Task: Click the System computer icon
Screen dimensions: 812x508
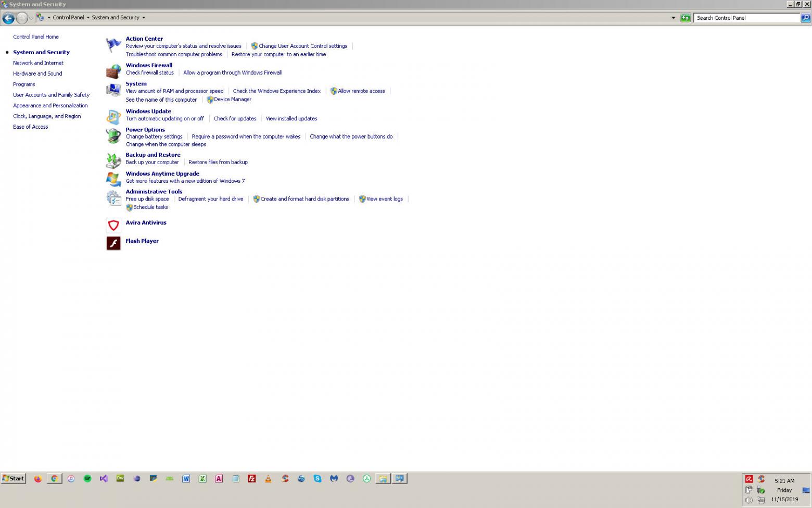Action: point(113,90)
